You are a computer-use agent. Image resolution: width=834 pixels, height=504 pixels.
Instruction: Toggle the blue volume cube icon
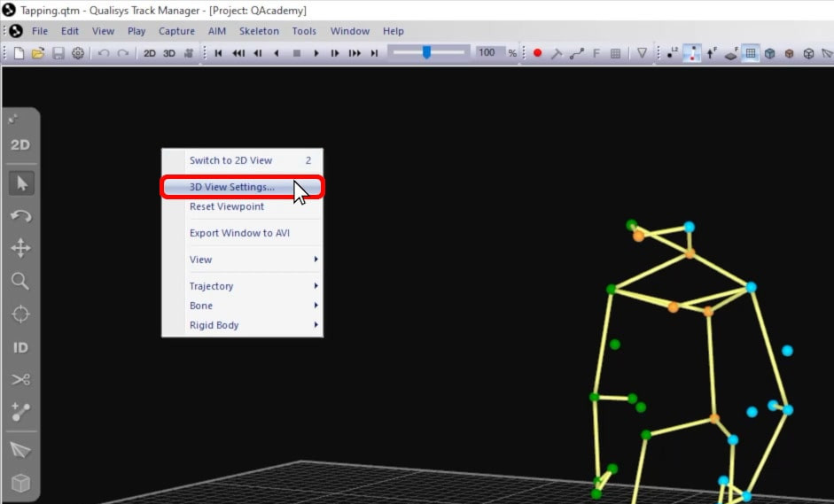point(769,53)
